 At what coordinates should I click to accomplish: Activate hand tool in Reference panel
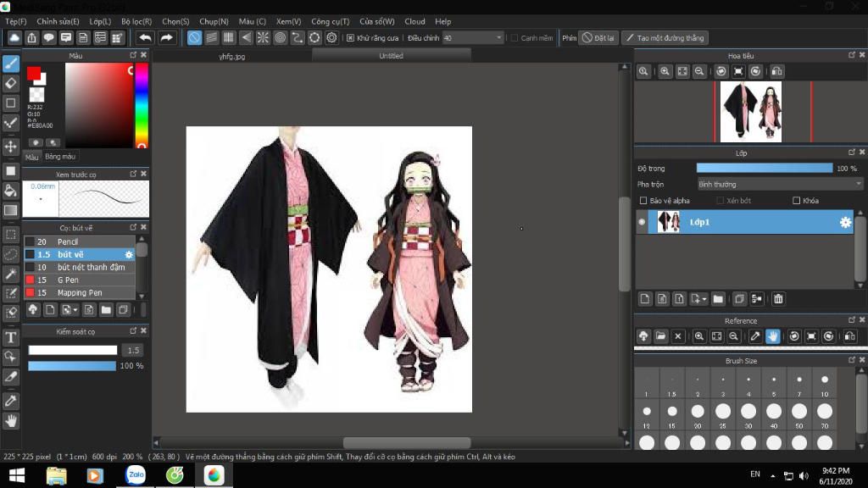point(773,336)
